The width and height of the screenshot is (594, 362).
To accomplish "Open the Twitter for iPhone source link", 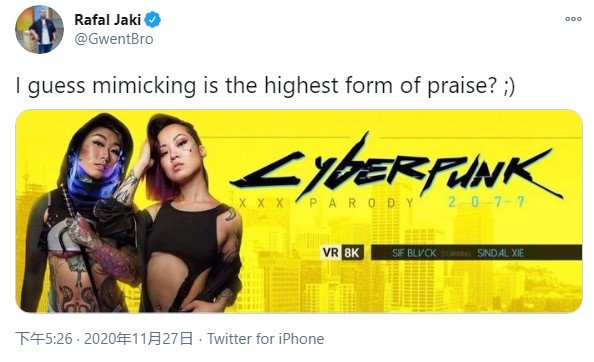I will pyautogui.click(x=266, y=339).
